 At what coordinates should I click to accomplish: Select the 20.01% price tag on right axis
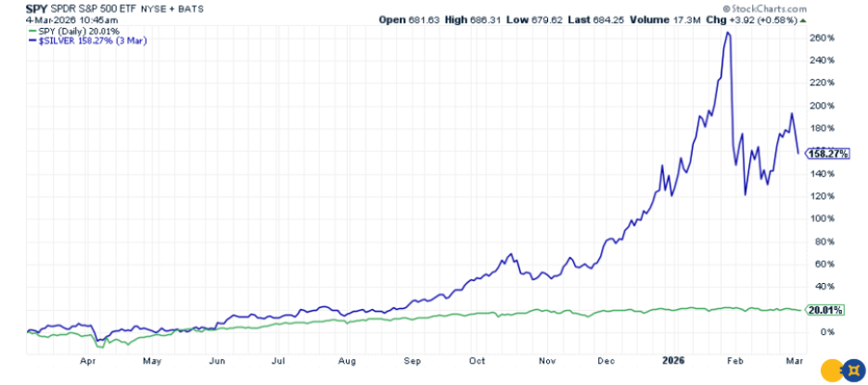823,311
